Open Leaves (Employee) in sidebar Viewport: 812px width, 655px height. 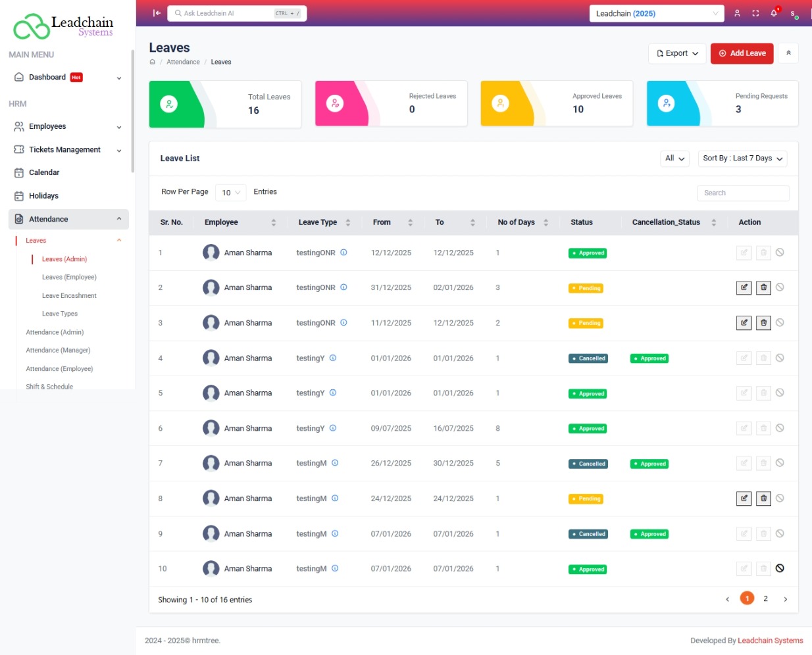(69, 278)
